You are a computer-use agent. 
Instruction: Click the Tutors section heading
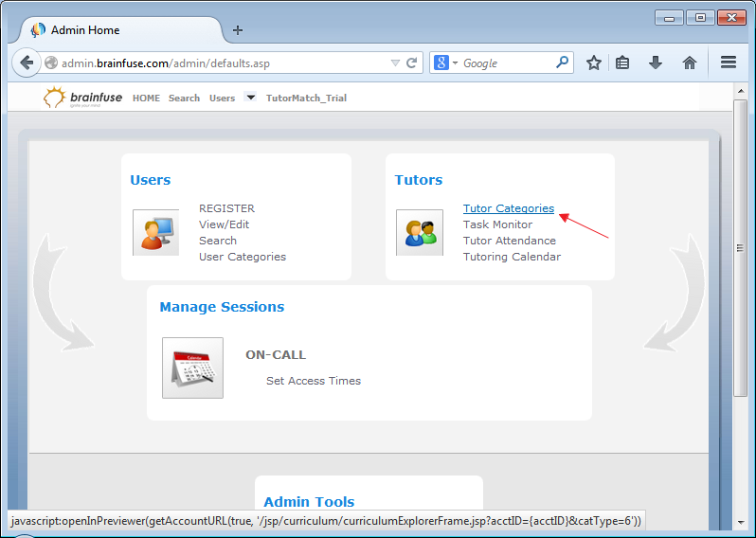coord(418,180)
